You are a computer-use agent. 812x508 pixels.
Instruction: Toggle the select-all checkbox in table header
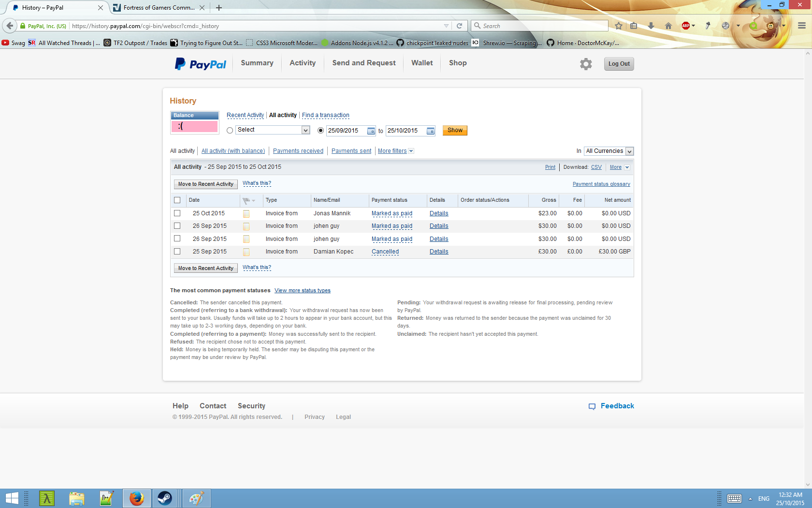(x=177, y=200)
